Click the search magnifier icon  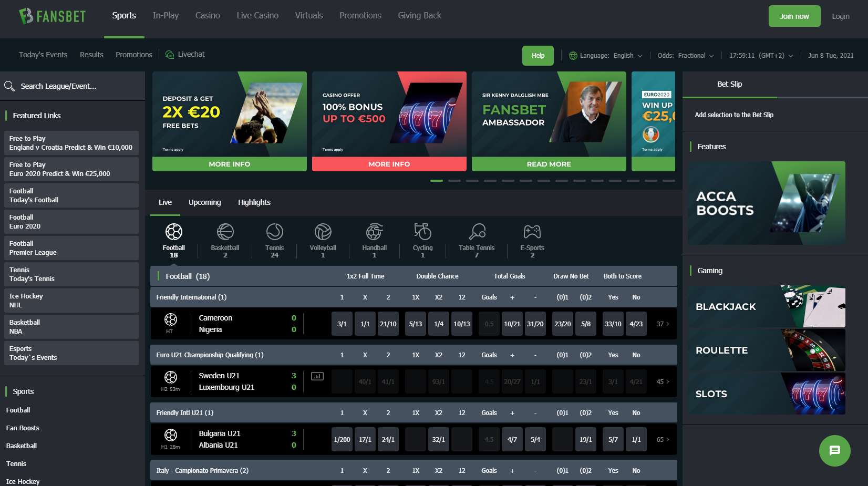(x=9, y=86)
